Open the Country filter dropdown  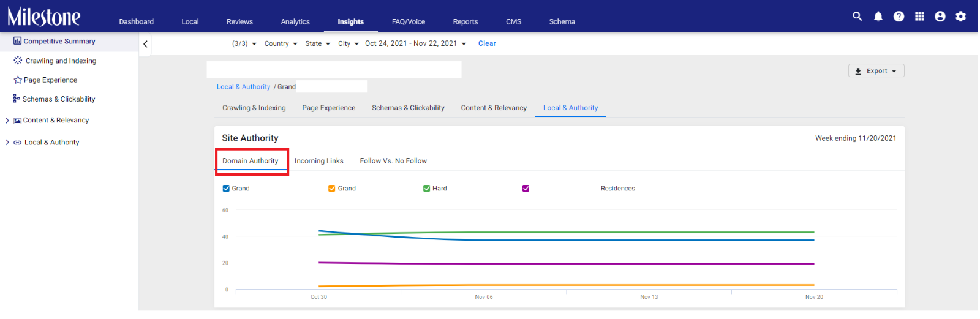[x=281, y=44]
